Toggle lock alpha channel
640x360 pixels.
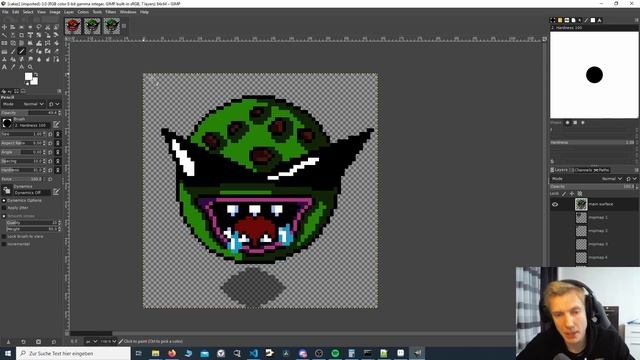click(x=580, y=194)
